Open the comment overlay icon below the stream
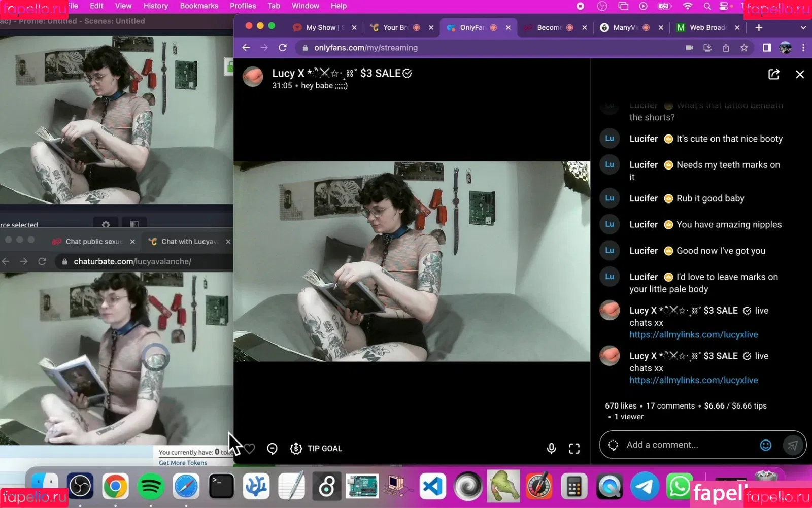Screen dimensions: 812x508 point(272,449)
